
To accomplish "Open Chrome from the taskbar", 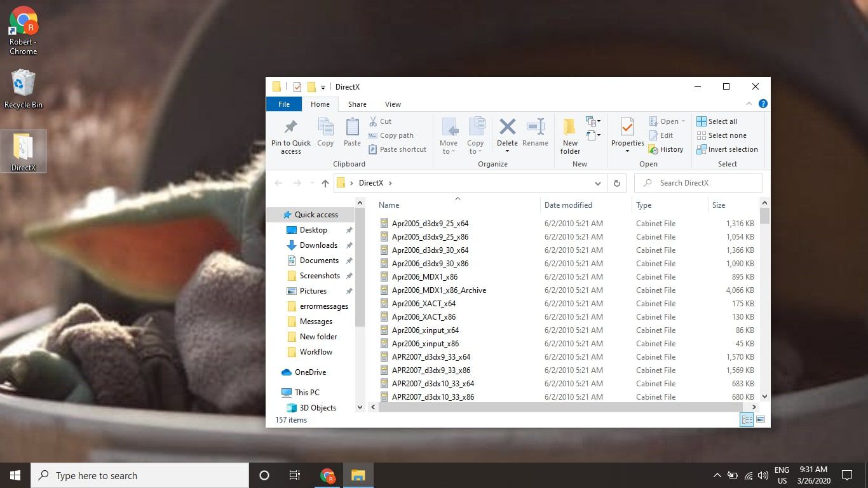I will 327,475.
